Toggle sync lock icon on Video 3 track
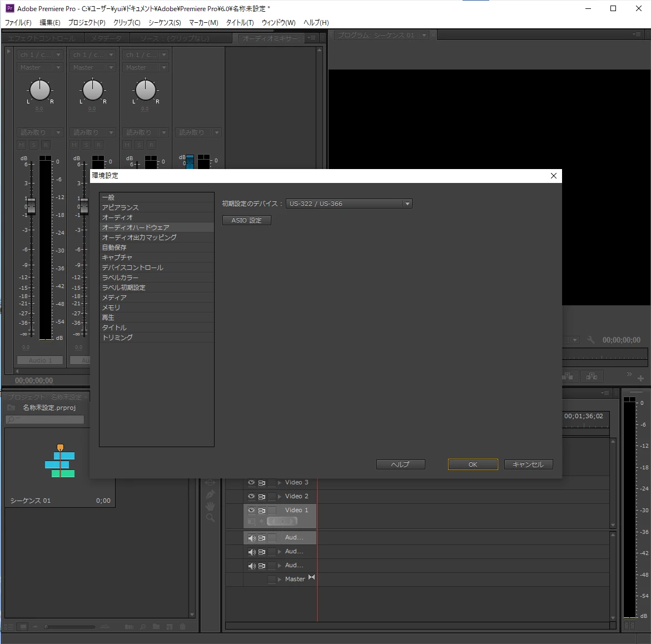The height and width of the screenshot is (644, 651). (261, 483)
